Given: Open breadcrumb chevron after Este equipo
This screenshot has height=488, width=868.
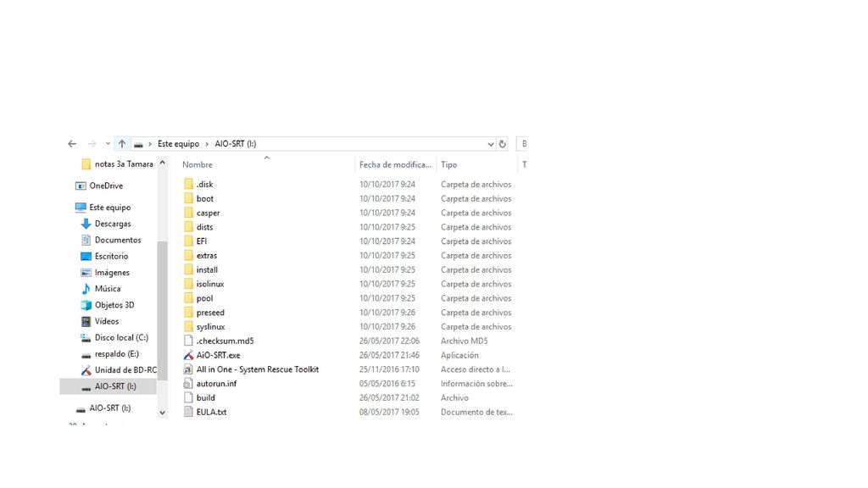Looking at the screenshot, I should 207,144.
